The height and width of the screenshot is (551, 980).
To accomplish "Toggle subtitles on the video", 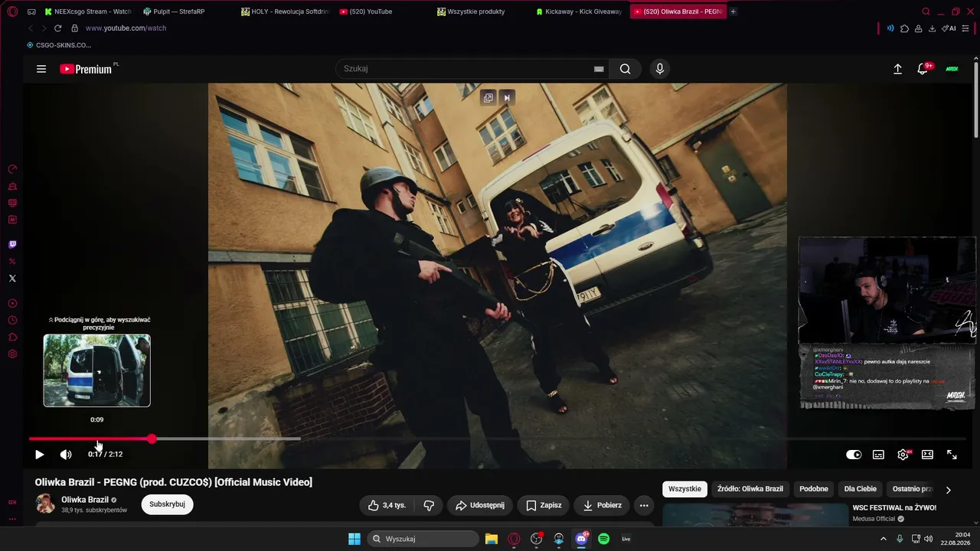I will pyautogui.click(x=878, y=455).
